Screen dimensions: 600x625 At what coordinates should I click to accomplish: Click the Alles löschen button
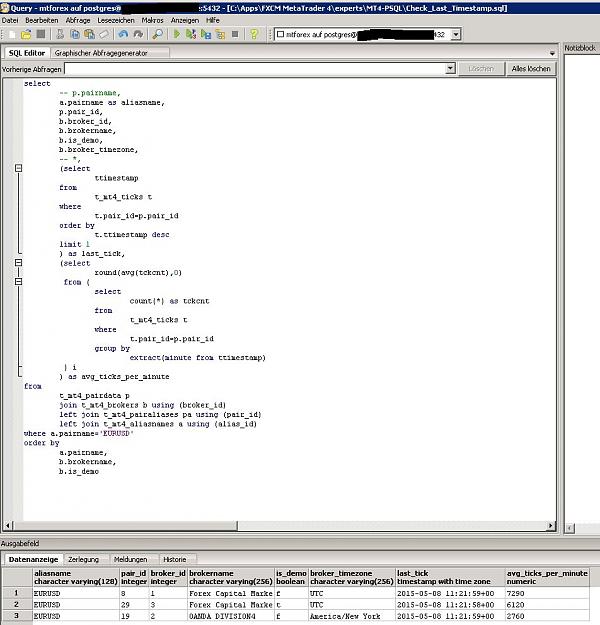531,69
